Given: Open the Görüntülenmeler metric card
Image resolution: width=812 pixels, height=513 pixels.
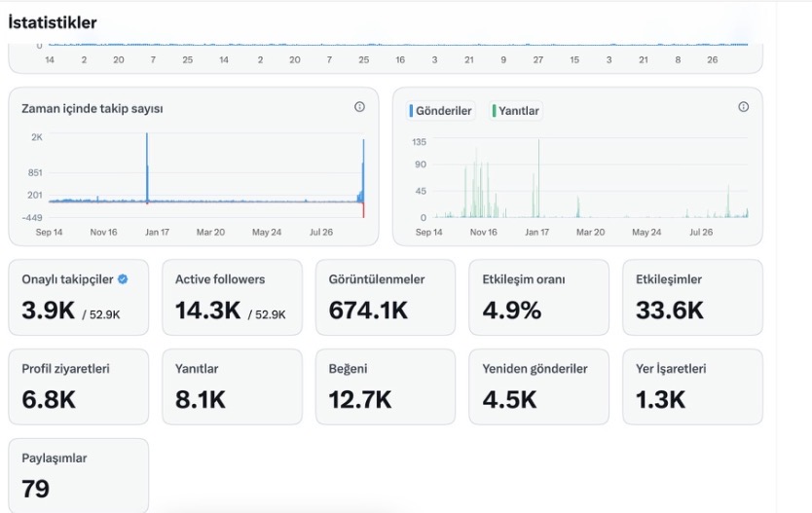Looking at the screenshot, I should pyautogui.click(x=386, y=297).
